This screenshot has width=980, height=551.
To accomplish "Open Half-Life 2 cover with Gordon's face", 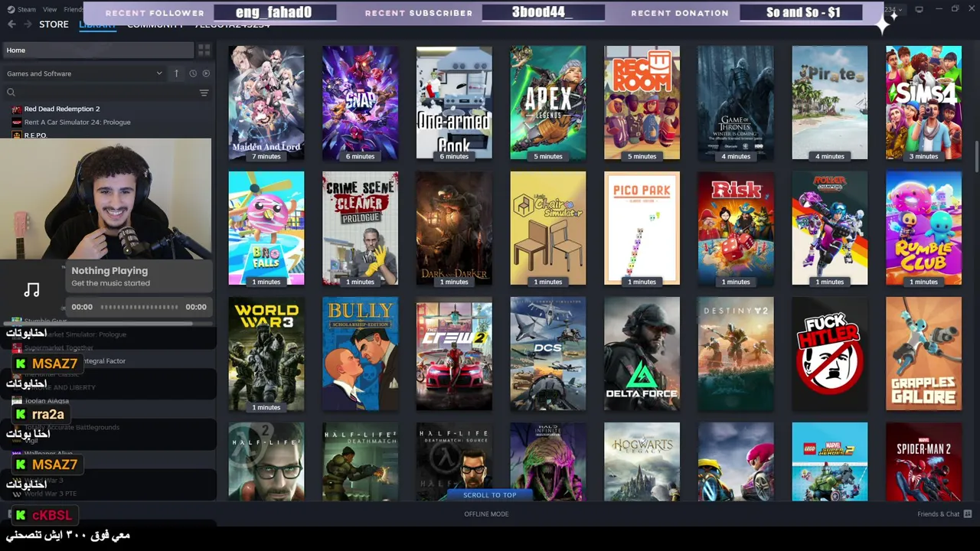I will tap(266, 461).
